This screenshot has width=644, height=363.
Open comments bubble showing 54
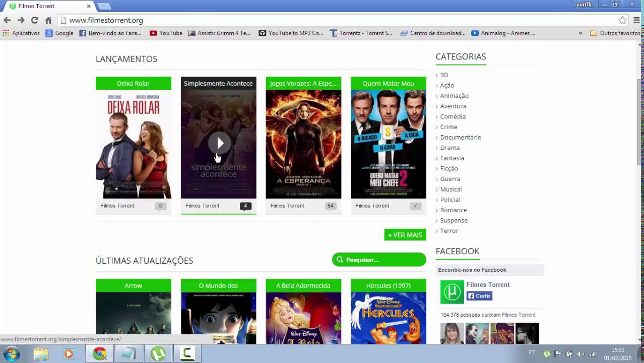[x=331, y=206]
